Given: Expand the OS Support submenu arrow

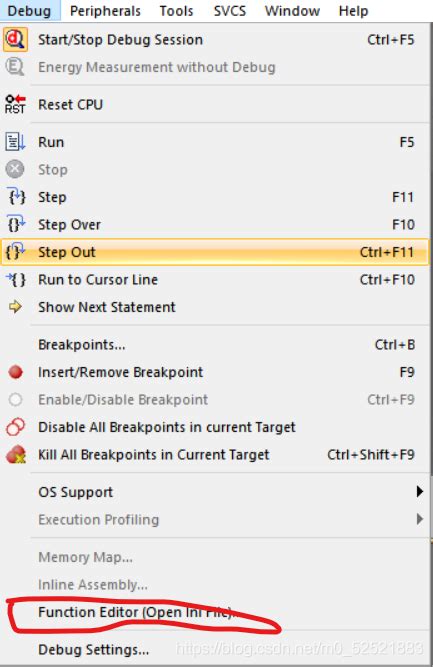Looking at the screenshot, I should click(420, 492).
